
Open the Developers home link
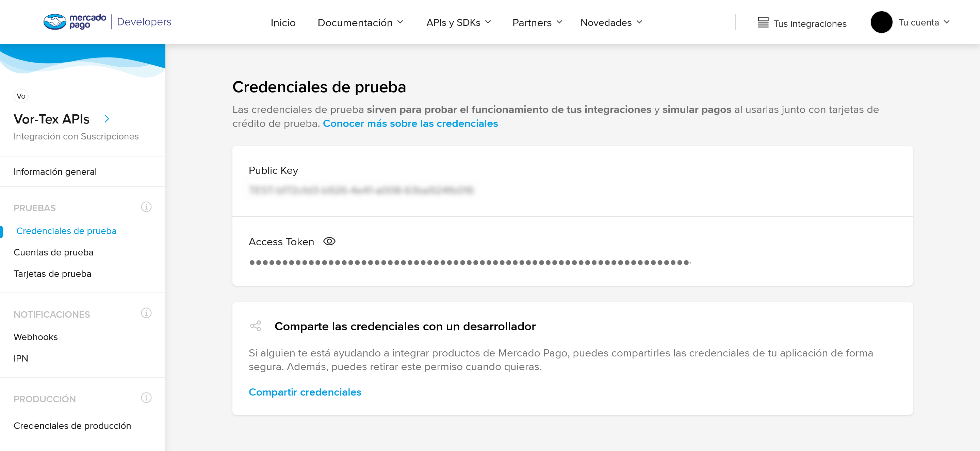(144, 22)
